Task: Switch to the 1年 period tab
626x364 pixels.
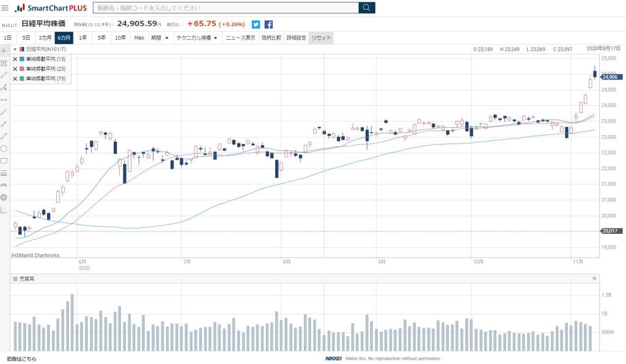Action: pos(83,38)
